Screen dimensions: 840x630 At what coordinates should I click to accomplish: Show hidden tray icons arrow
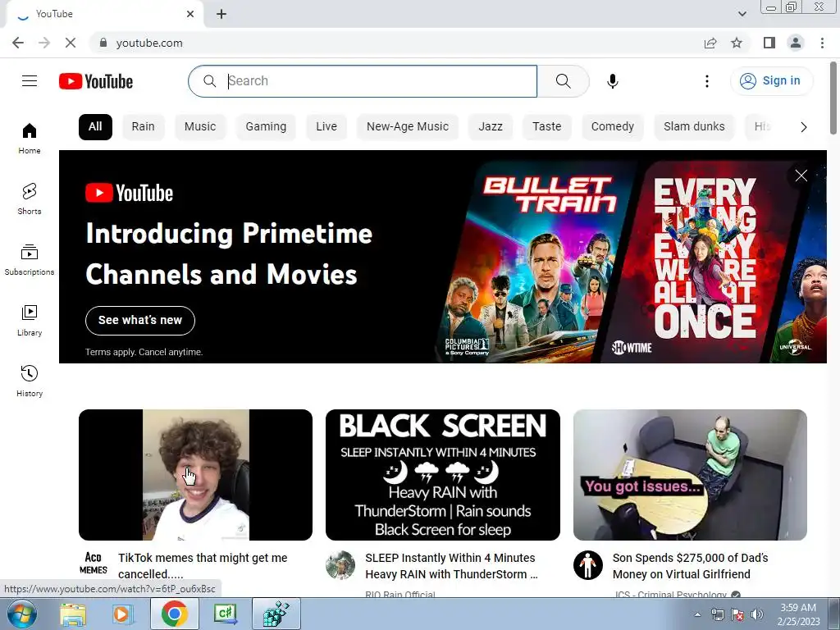coord(697,614)
